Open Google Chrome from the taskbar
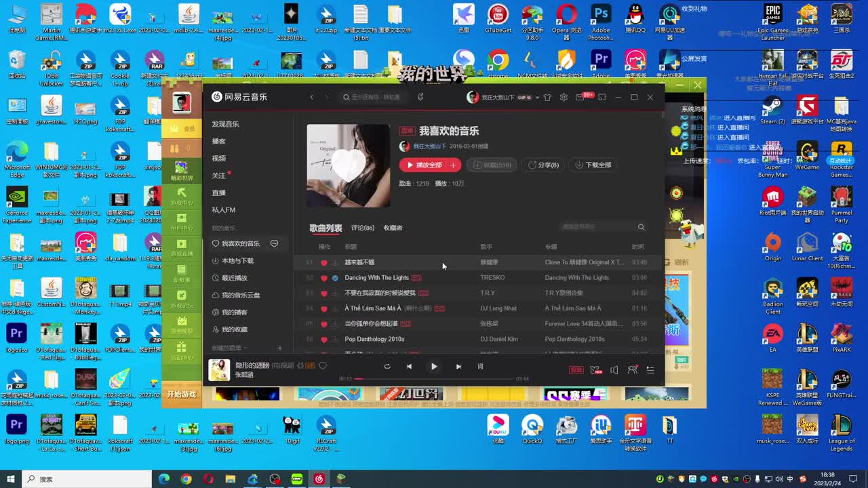 point(186,479)
